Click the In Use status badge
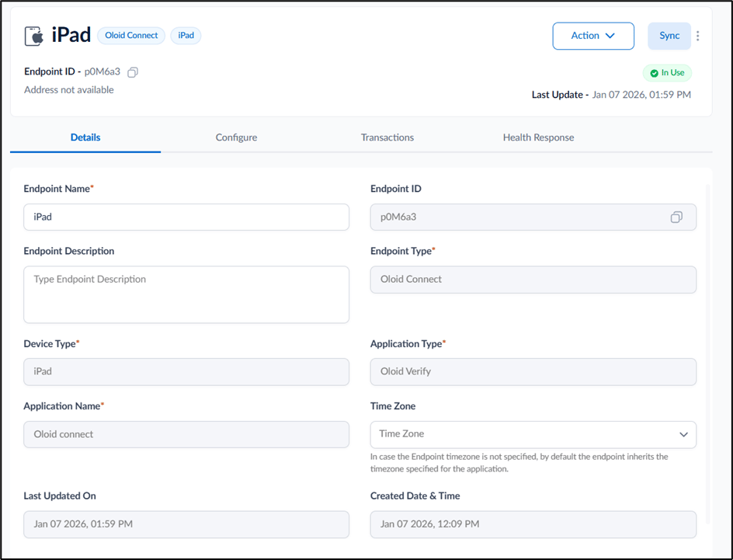This screenshot has height=560, width=733. pyautogui.click(x=667, y=73)
